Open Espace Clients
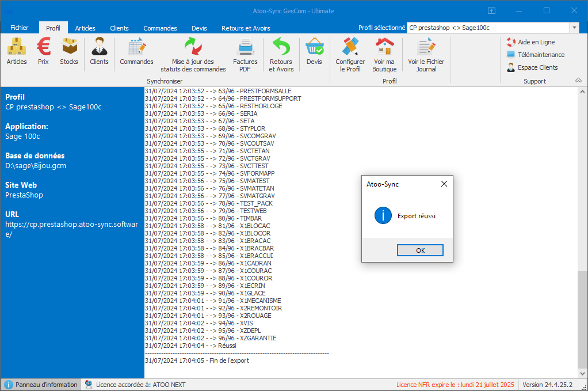588x391 pixels. 532,67
